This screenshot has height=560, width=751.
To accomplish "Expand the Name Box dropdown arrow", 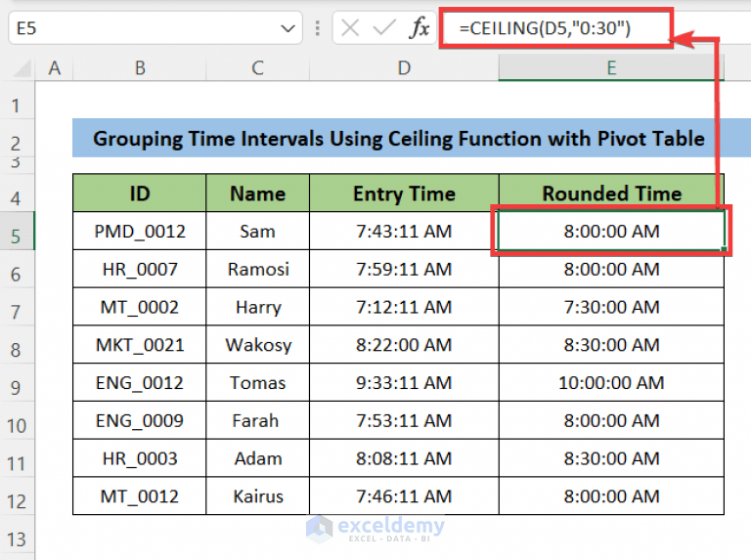I will click(x=287, y=28).
